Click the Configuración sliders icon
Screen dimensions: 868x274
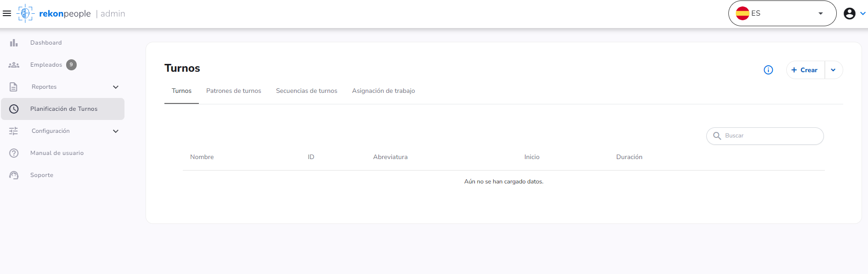pos(14,131)
